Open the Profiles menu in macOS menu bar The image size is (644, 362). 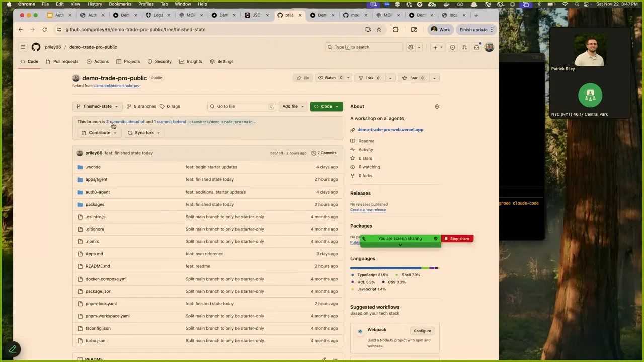pos(146,4)
